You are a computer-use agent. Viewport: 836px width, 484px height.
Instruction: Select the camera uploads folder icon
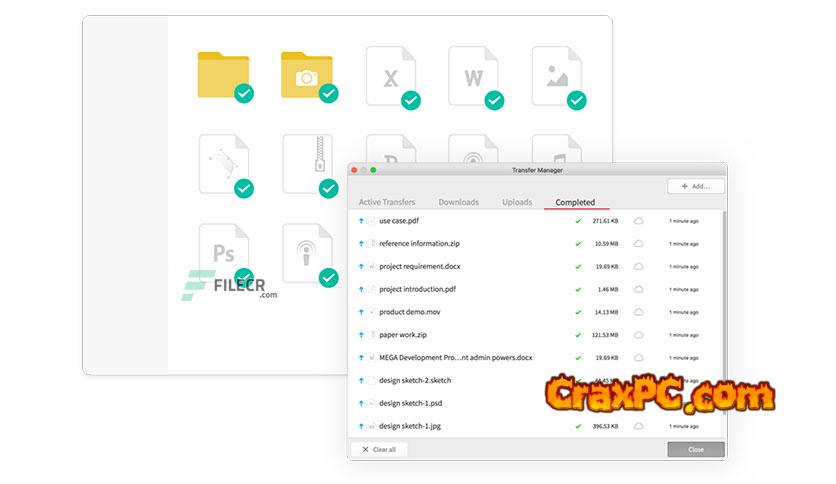coord(307,75)
